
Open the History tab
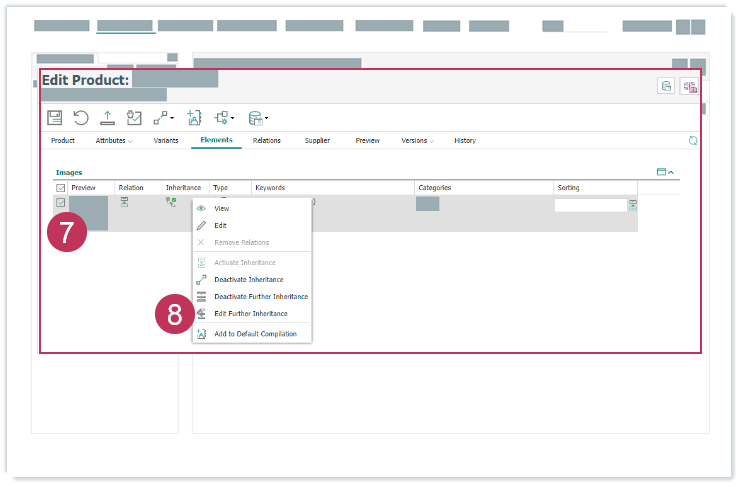tap(464, 141)
